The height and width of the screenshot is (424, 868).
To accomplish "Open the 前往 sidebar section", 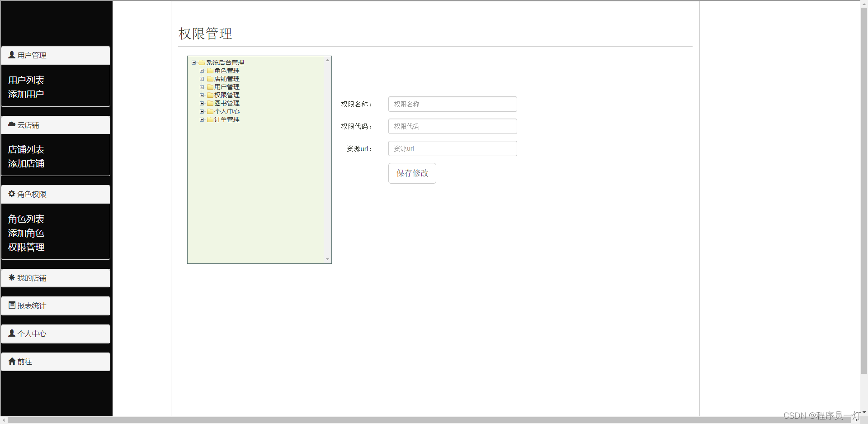I will tap(56, 362).
